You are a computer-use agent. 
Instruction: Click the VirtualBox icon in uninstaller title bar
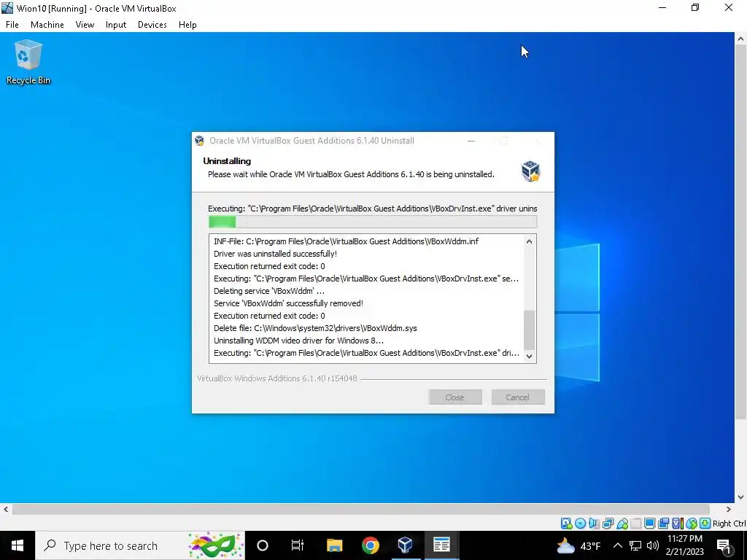(x=200, y=141)
